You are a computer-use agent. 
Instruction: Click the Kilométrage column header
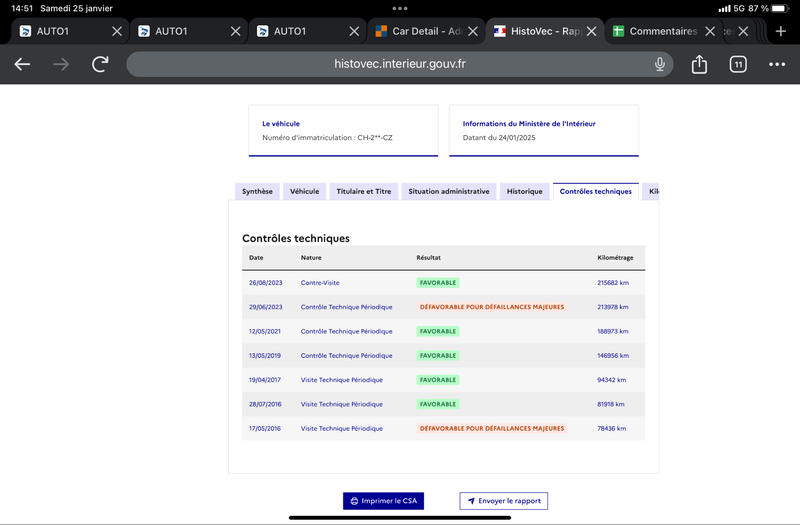(615, 258)
